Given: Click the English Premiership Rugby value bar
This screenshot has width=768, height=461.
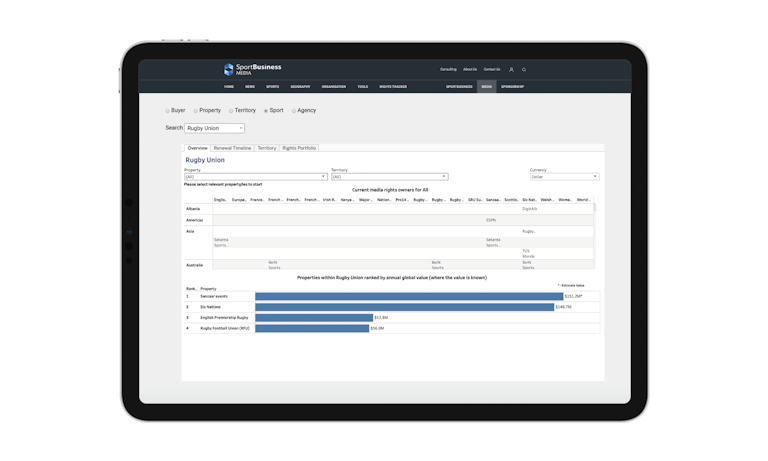Looking at the screenshot, I should point(314,318).
